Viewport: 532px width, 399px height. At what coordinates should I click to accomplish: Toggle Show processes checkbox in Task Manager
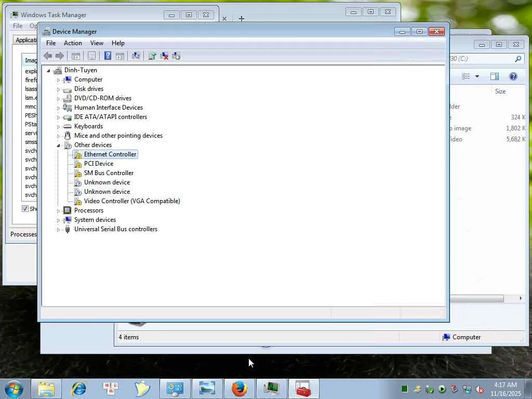point(25,209)
